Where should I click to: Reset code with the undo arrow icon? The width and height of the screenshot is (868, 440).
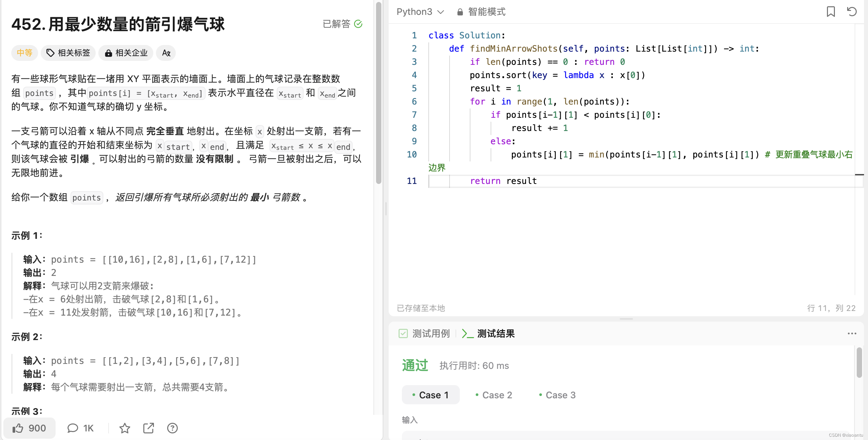851,12
